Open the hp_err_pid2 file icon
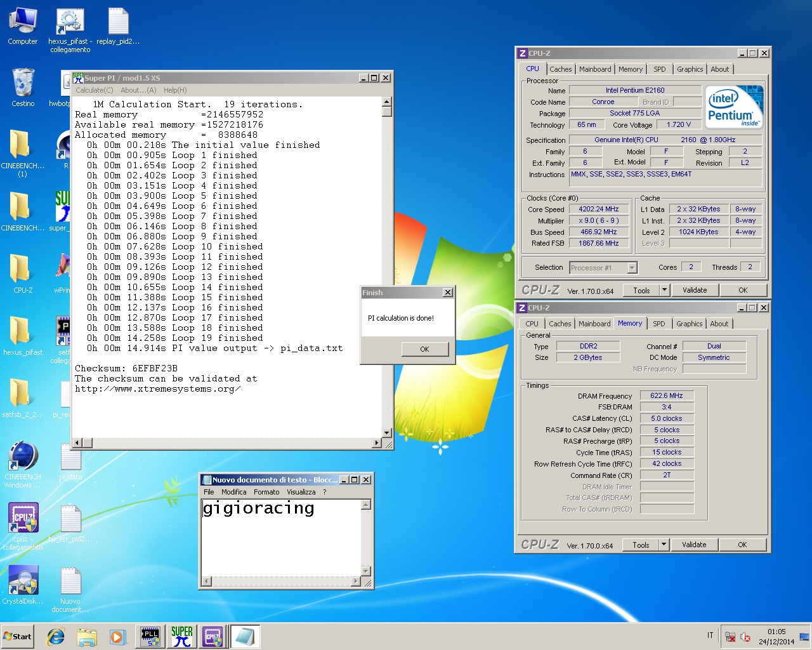The image size is (812, 650). [70, 524]
